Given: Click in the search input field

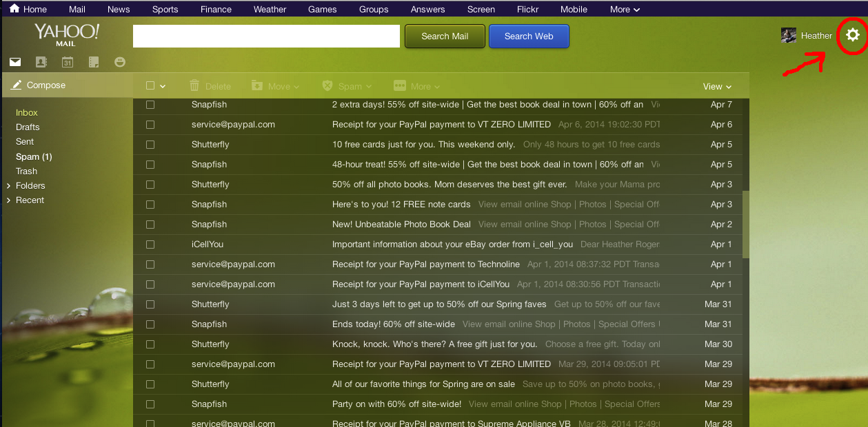Looking at the screenshot, I should [266, 36].
